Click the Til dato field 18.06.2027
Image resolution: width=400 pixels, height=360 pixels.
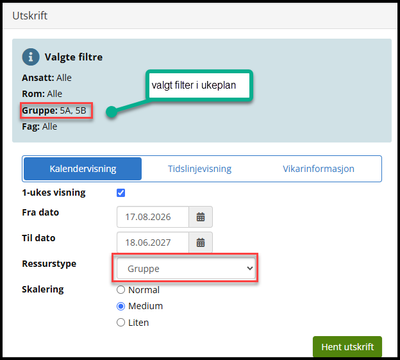(153, 243)
